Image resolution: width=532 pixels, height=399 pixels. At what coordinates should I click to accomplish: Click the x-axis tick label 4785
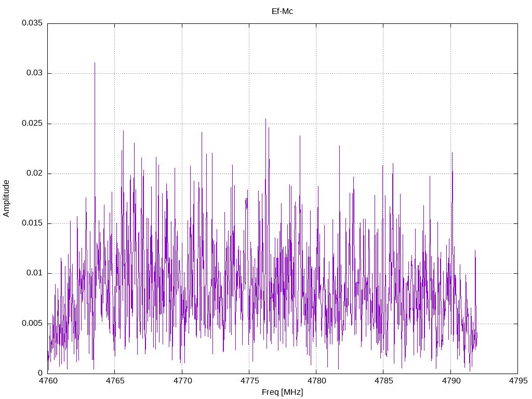[x=384, y=381]
